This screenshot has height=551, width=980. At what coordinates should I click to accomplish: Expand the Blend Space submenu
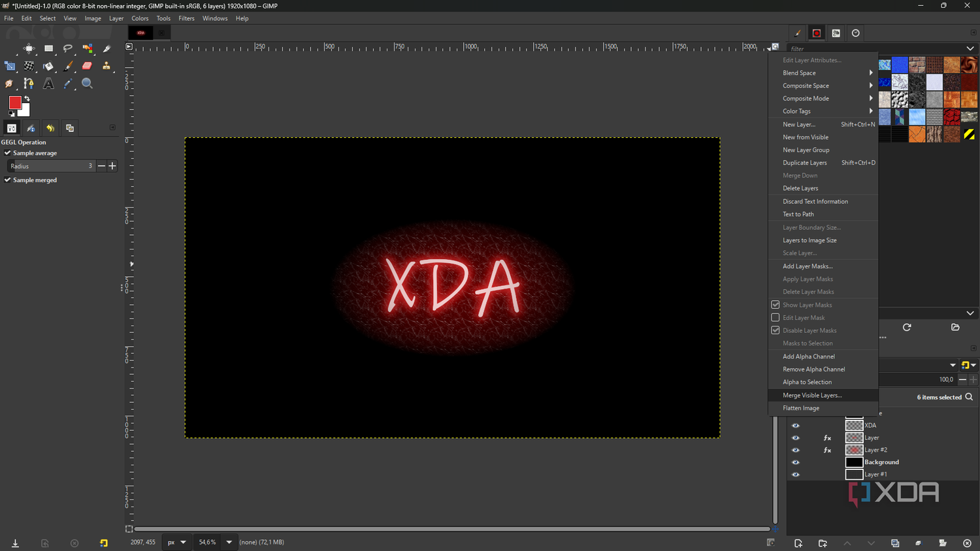(823, 73)
